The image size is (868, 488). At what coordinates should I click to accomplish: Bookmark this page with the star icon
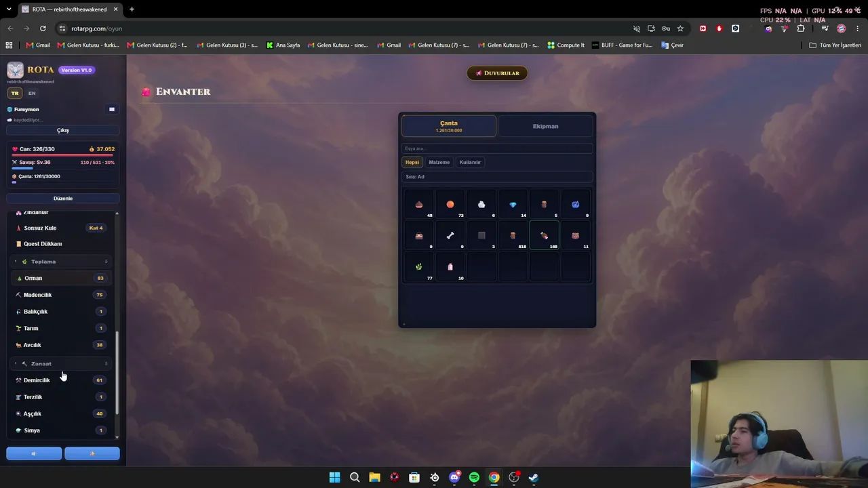[680, 28]
